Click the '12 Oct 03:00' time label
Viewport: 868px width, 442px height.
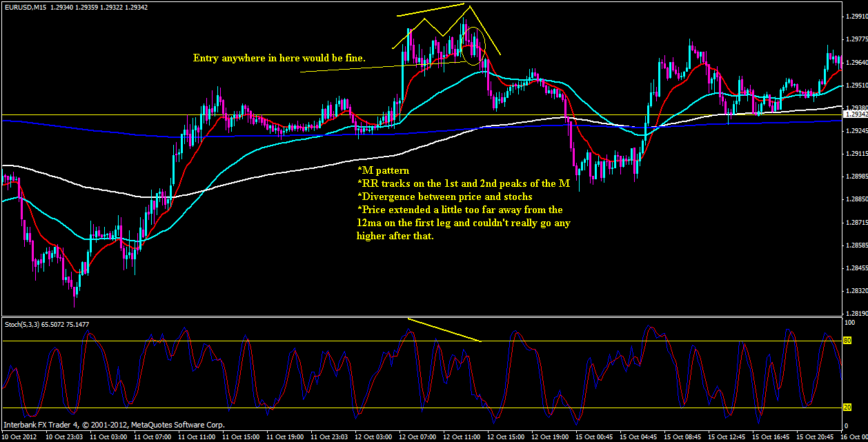click(x=373, y=436)
